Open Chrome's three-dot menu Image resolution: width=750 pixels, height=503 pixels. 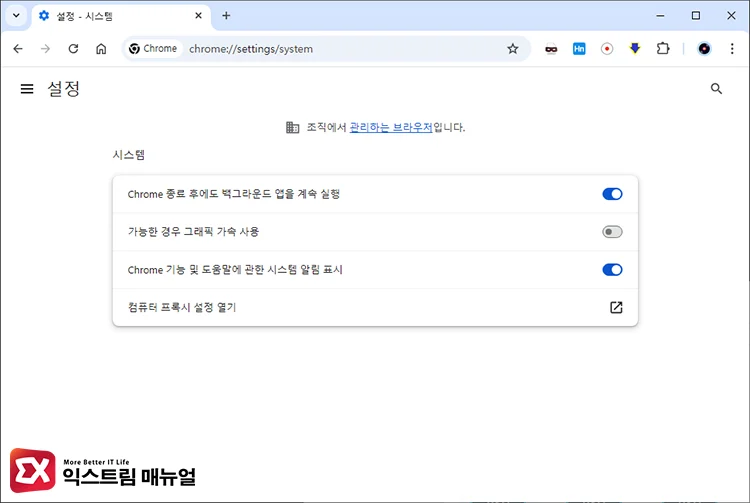tap(732, 49)
